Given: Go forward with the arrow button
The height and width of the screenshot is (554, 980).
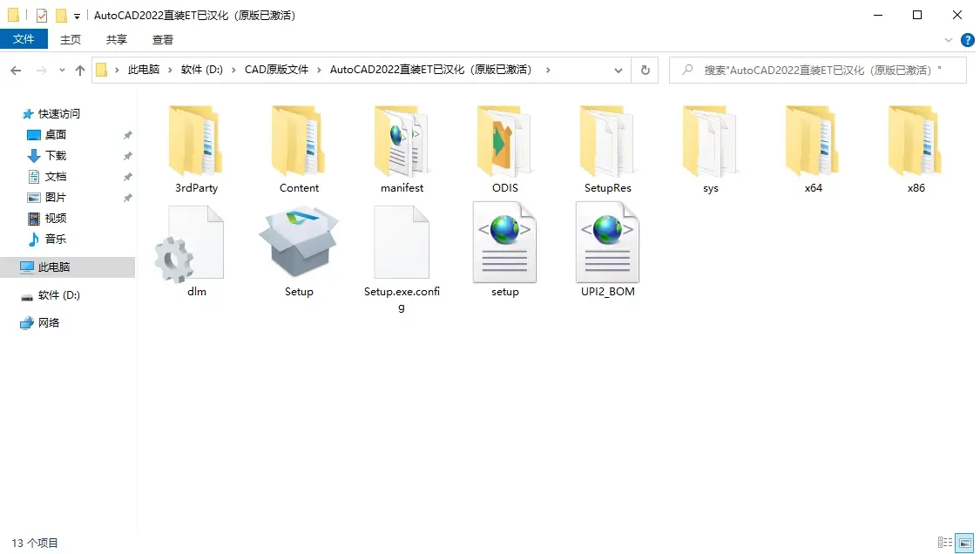Looking at the screenshot, I should pyautogui.click(x=41, y=71).
